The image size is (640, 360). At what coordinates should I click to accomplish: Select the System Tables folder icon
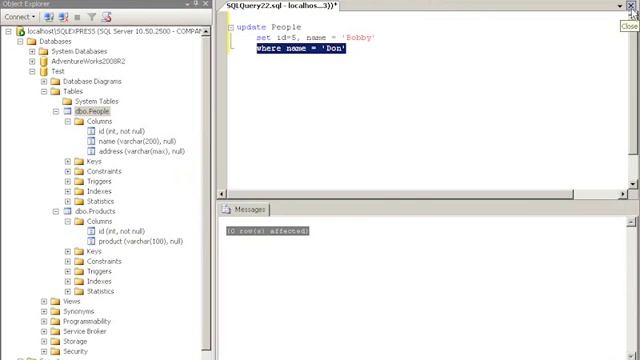(x=67, y=101)
